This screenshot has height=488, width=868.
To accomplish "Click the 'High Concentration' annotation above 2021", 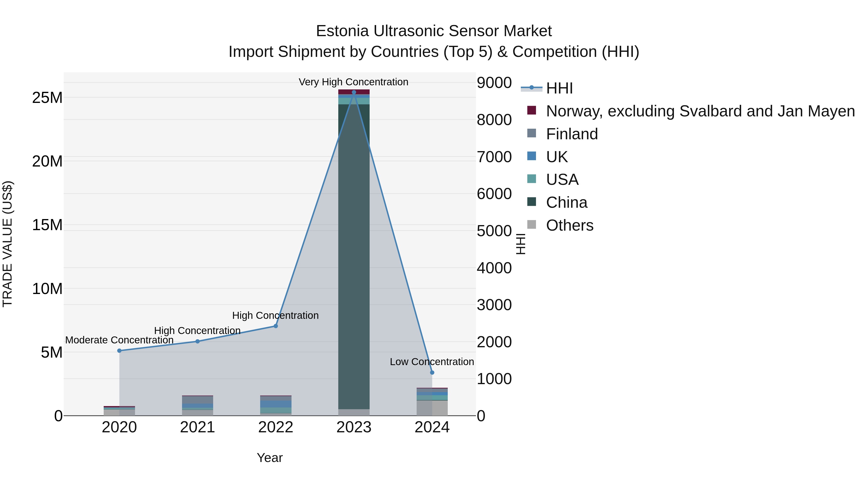I will pyautogui.click(x=197, y=331).
